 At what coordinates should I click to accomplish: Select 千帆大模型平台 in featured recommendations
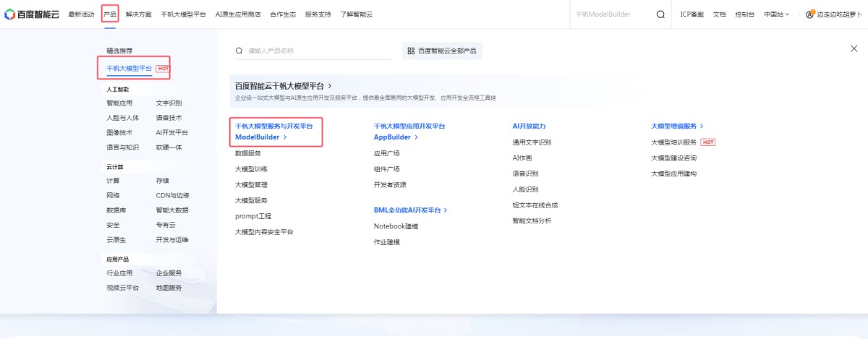[x=129, y=69]
